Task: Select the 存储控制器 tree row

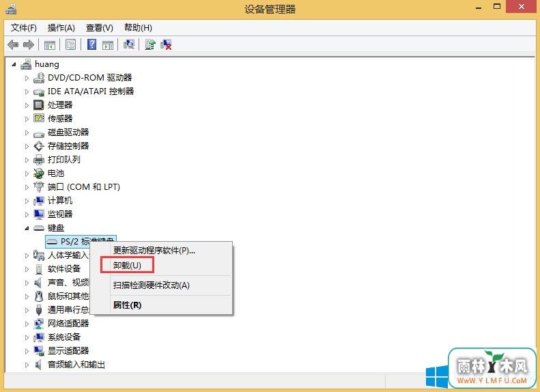Action: 68,146
